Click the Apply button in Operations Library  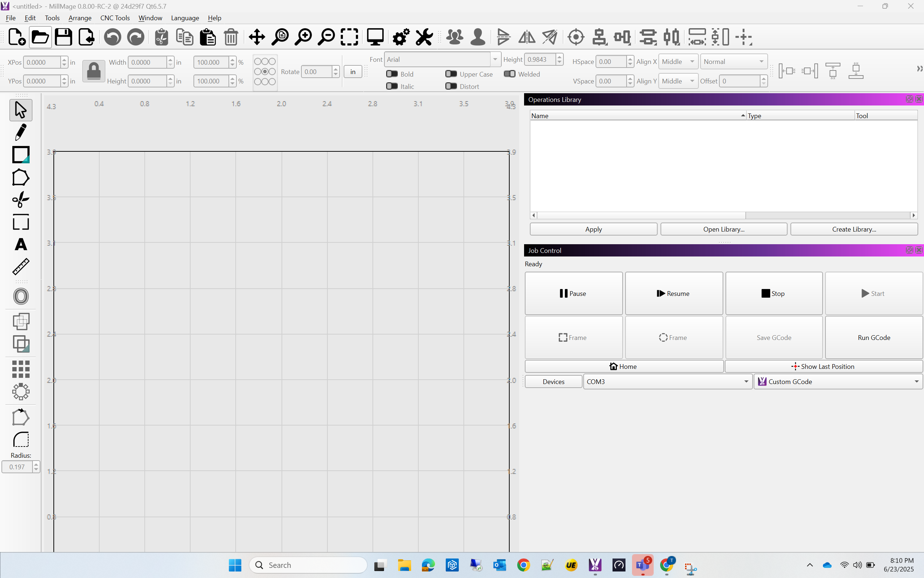593,229
